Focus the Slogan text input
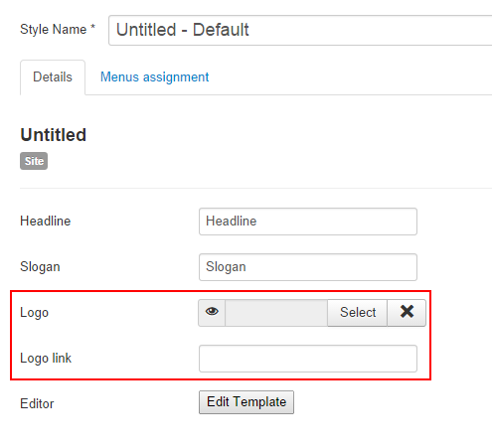Image resolution: width=492 pixels, height=448 pixels. point(308,267)
